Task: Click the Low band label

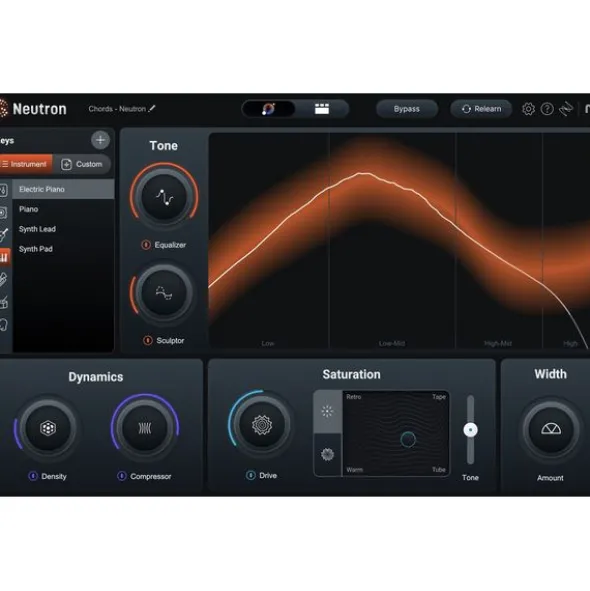Action: [x=268, y=343]
